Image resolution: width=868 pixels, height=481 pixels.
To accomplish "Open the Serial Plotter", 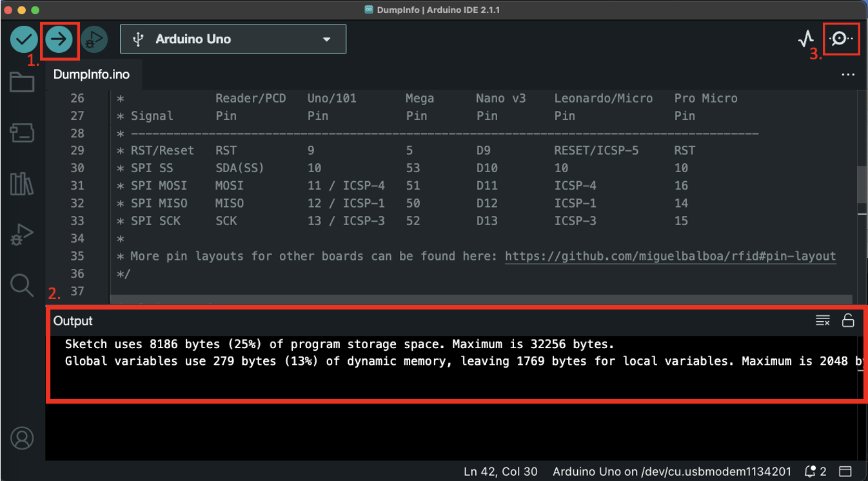I will (806, 39).
